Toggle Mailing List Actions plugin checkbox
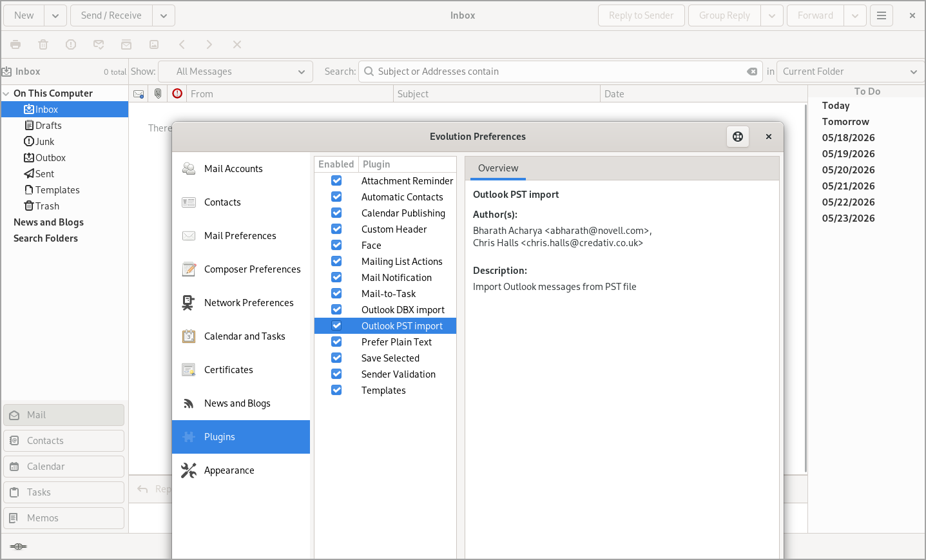Screen dimensions: 926x560 coord(336,261)
